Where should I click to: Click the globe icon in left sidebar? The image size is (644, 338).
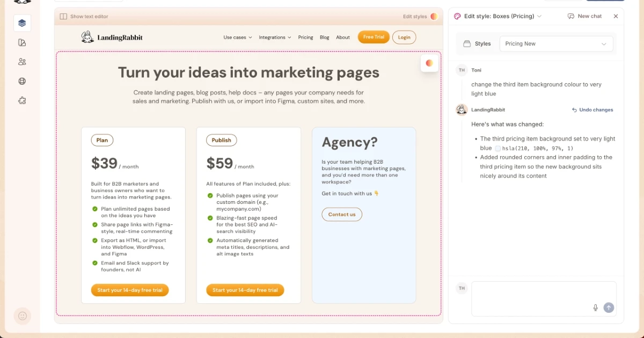(x=22, y=82)
